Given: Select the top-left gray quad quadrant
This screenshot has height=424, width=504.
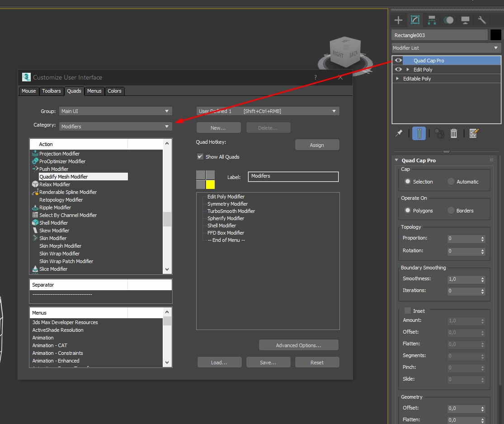Looking at the screenshot, I should tap(201, 175).
